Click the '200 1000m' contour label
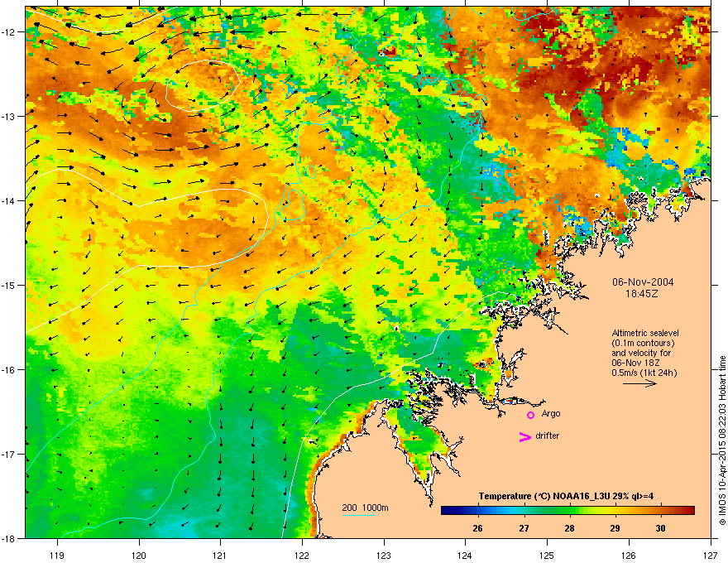The height and width of the screenshot is (563, 728). [365, 508]
